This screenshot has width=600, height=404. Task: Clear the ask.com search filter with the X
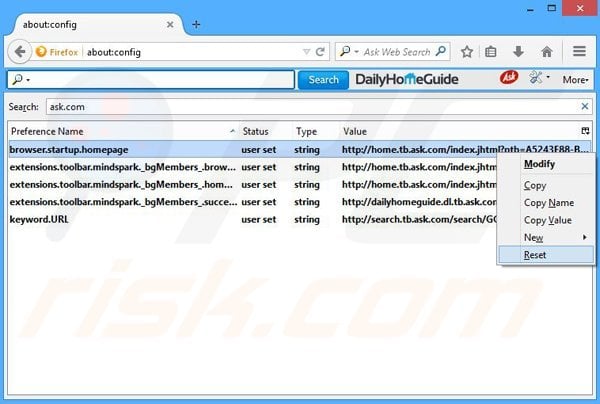click(585, 106)
